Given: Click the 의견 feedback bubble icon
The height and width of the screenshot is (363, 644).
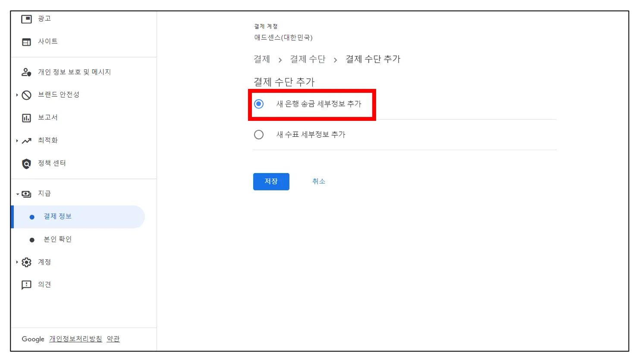Looking at the screenshot, I should click(x=26, y=284).
